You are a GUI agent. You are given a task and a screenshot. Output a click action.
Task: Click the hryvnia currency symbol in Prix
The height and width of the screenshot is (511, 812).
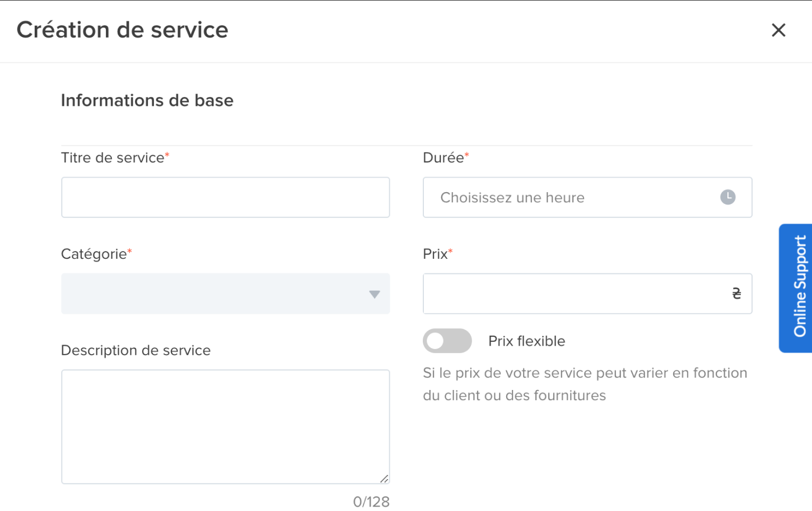coord(736,294)
